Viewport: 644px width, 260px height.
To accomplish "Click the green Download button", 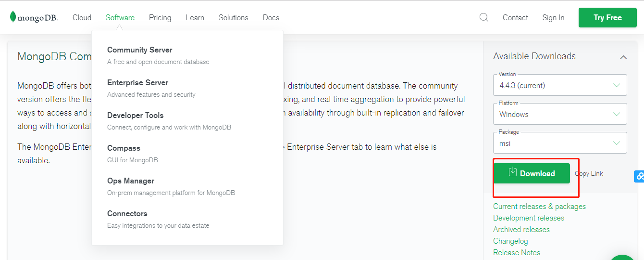I will [x=532, y=173].
